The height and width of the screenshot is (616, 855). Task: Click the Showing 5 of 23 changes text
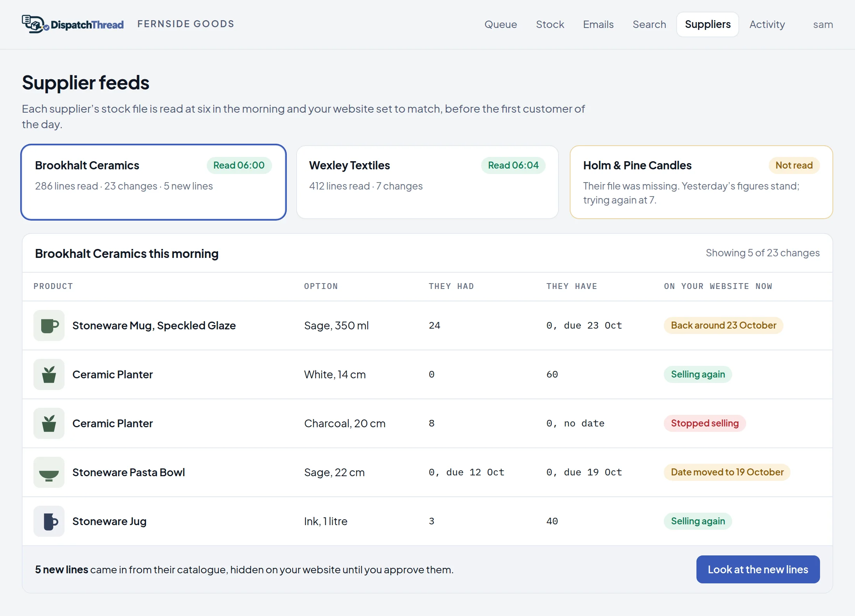763,253
